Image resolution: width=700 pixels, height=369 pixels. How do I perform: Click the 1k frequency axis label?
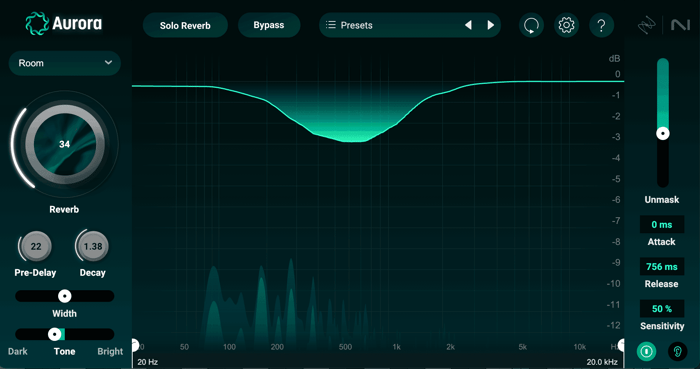[396, 347]
